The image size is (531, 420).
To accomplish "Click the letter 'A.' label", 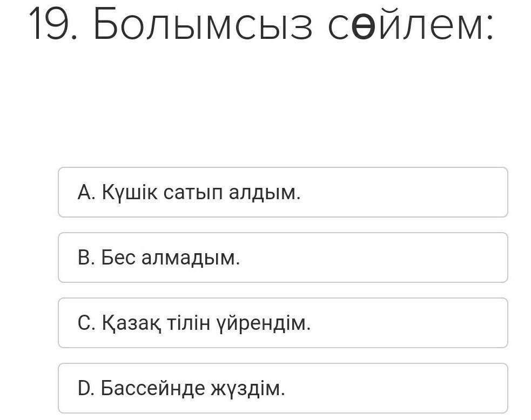I will point(86,192).
